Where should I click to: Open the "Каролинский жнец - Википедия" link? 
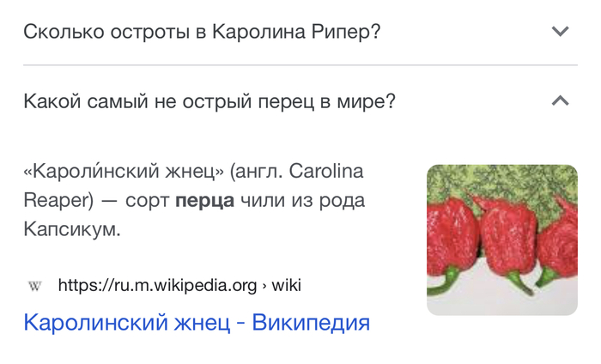point(197,323)
